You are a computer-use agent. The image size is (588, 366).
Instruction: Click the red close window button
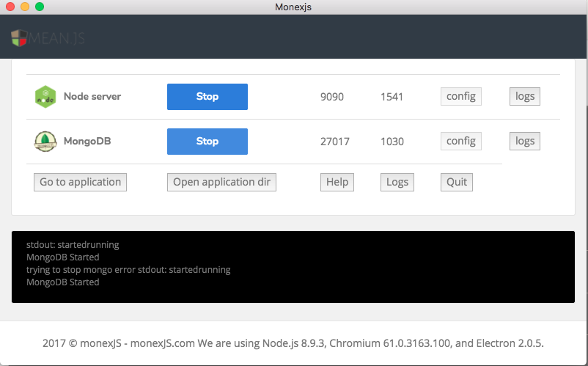(x=10, y=7)
